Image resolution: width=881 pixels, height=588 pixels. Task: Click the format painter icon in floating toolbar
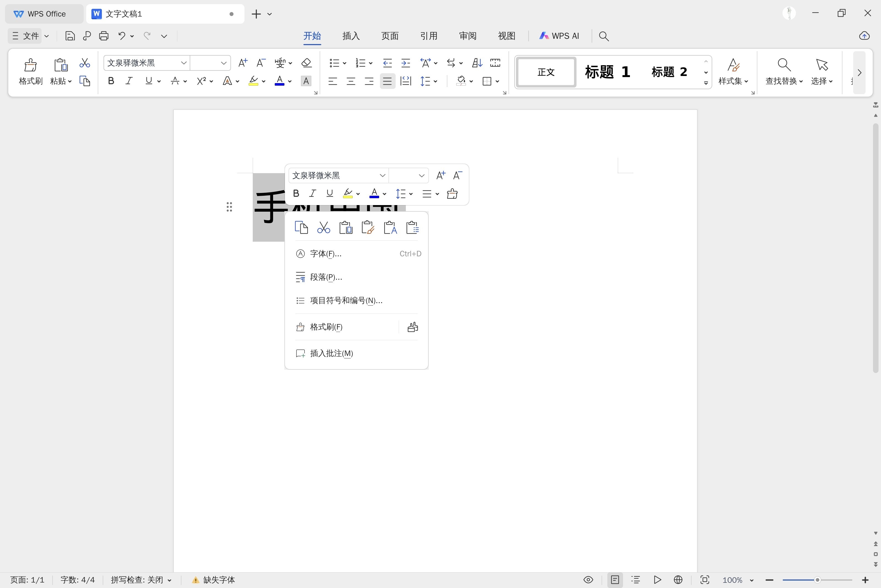click(452, 194)
